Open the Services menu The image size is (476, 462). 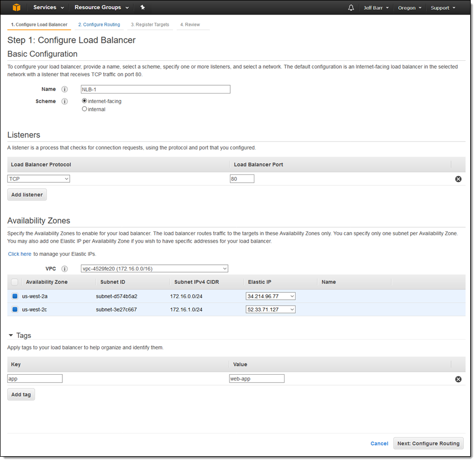click(48, 7)
